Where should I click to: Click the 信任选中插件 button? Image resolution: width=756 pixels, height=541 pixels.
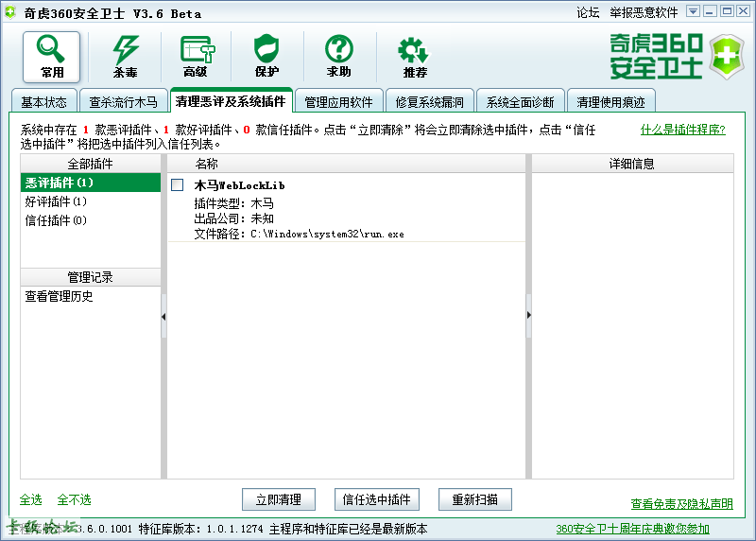tap(376, 499)
